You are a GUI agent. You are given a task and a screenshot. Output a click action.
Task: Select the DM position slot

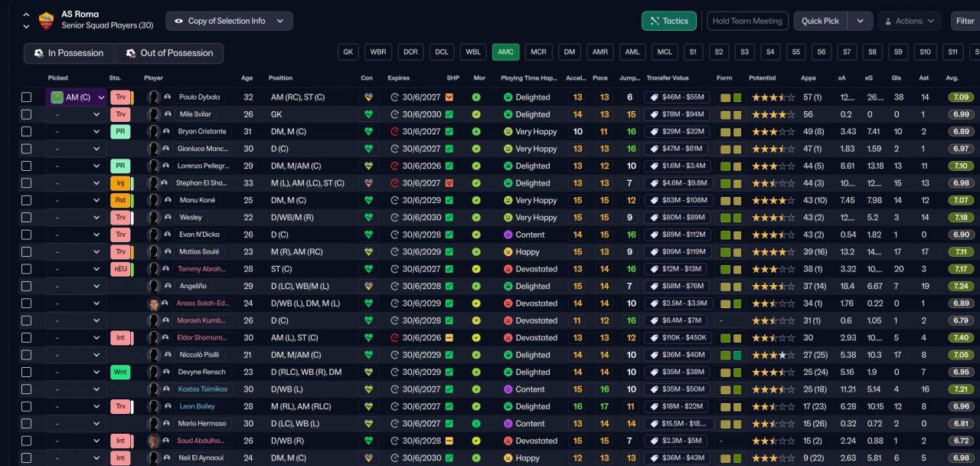pos(569,52)
